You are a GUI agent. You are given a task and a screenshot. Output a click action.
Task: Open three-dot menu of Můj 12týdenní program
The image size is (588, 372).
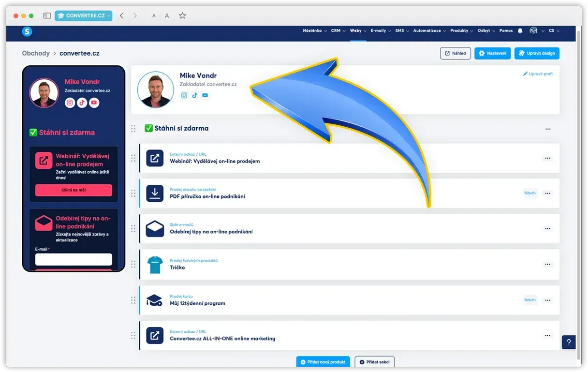pyautogui.click(x=547, y=300)
